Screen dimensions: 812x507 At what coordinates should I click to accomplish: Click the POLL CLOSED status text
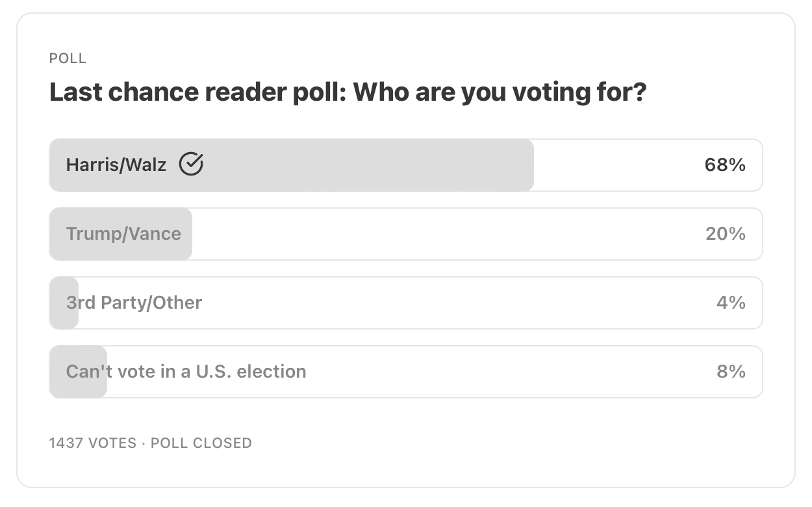click(201, 443)
